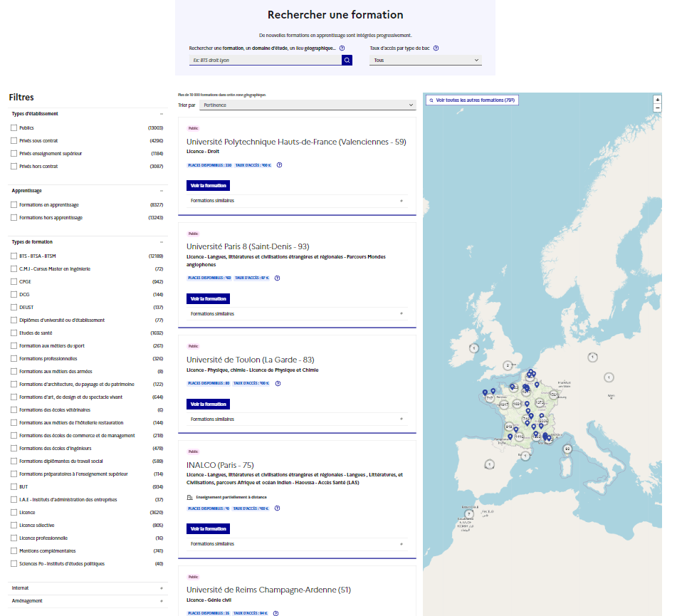This screenshot has height=616, width=677.
Task: Zoom in on the map
Action: pyautogui.click(x=657, y=100)
